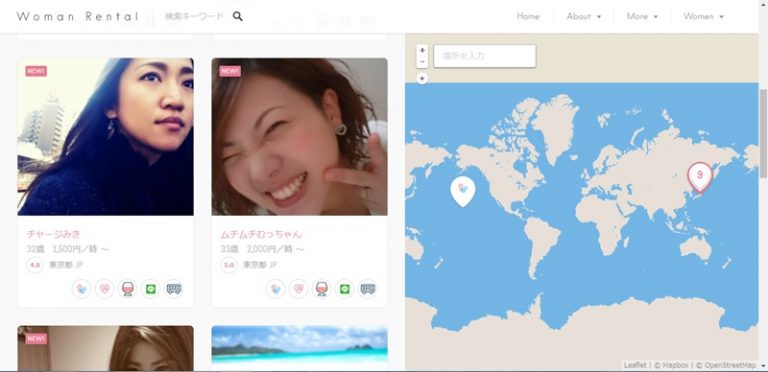Image resolution: width=768 pixels, height=372 pixels.
Task: Open the bottom-left brown-haired woman photo
Action: [105, 348]
